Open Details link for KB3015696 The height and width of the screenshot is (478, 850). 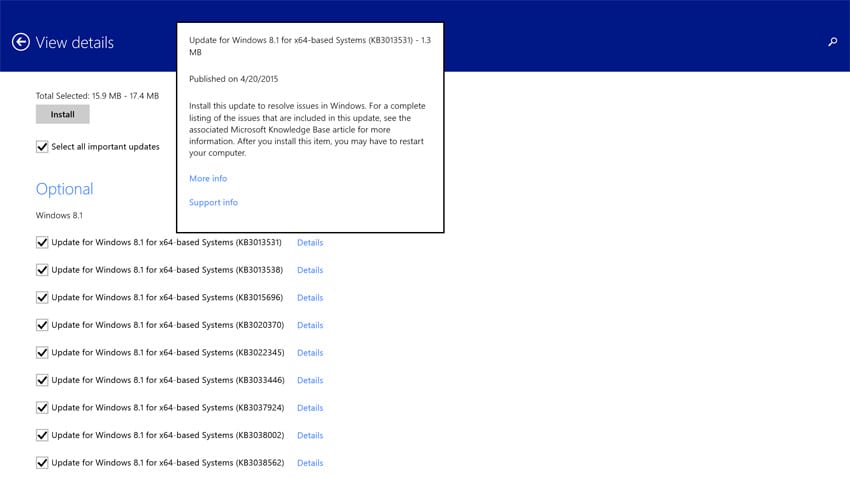pyautogui.click(x=310, y=298)
